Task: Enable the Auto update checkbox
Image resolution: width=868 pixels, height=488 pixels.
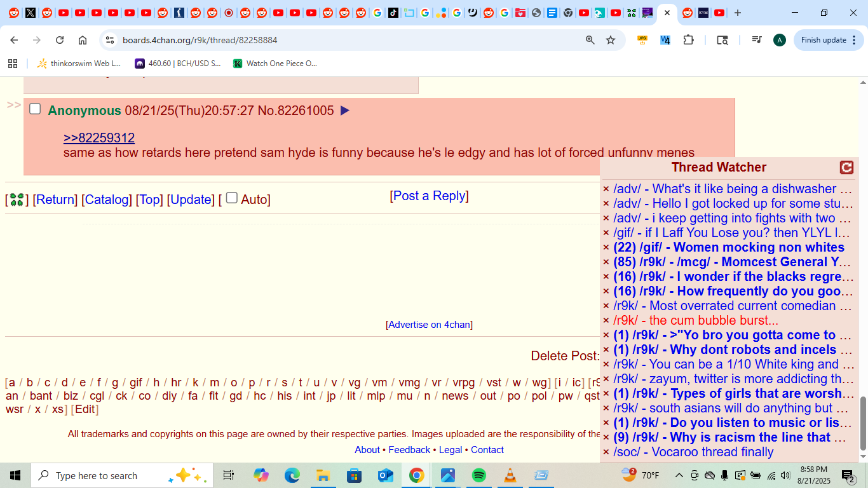Action: 232,198
